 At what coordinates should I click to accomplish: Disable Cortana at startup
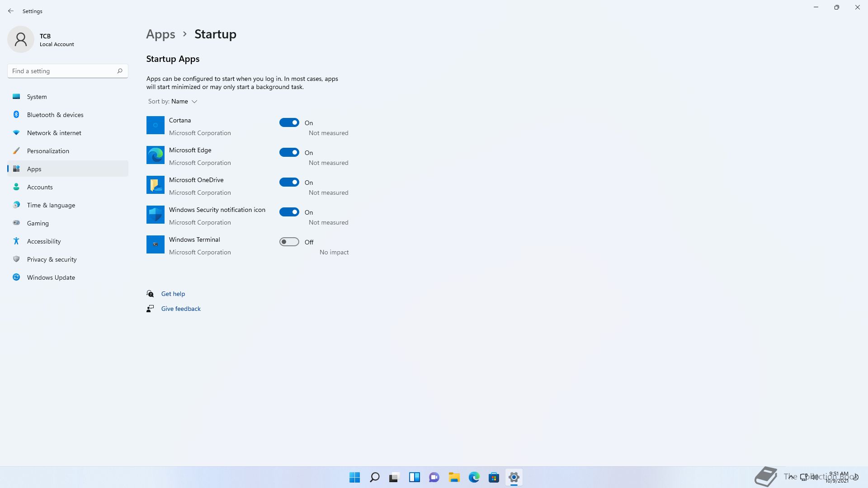tap(289, 122)
